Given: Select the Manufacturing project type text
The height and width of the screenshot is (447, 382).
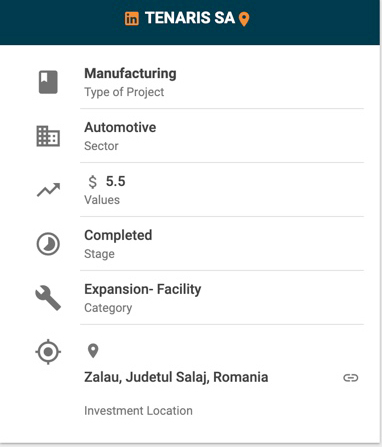Looking at the screenshot, I should tap(130, 74).
